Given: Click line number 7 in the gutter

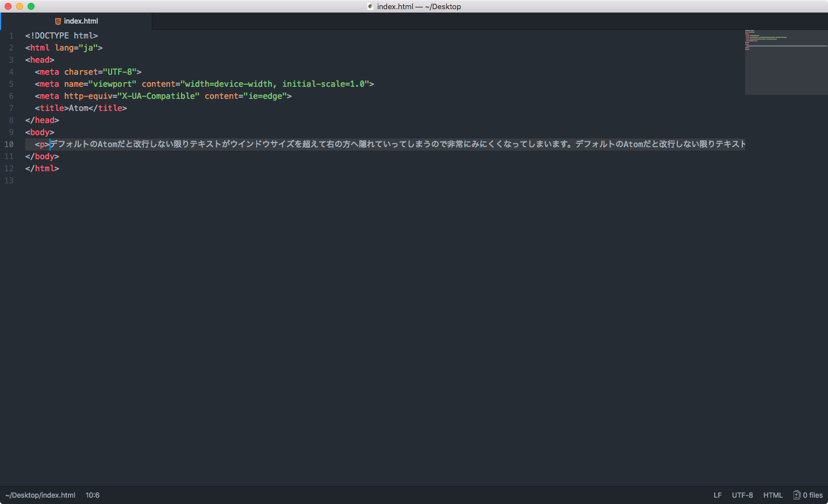Looking at the screenshot, I should tap(11, 108).
